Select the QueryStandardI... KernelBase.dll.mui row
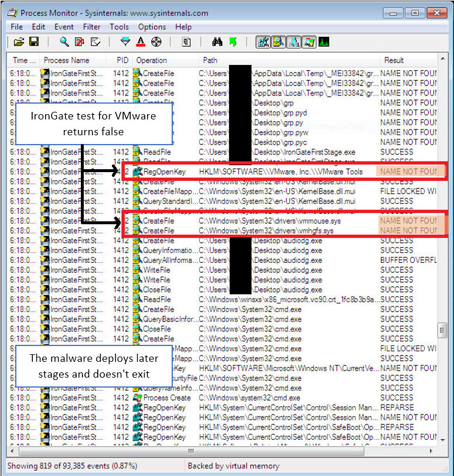 tap(223, 201)
